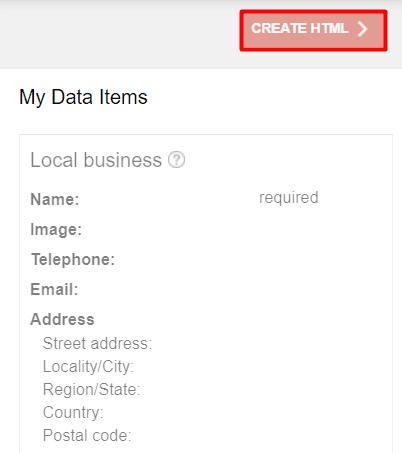The image size is (402, 453).
Task: Click the CREATE HTML button
Action: pyautogui.click(x=313, y=30)
